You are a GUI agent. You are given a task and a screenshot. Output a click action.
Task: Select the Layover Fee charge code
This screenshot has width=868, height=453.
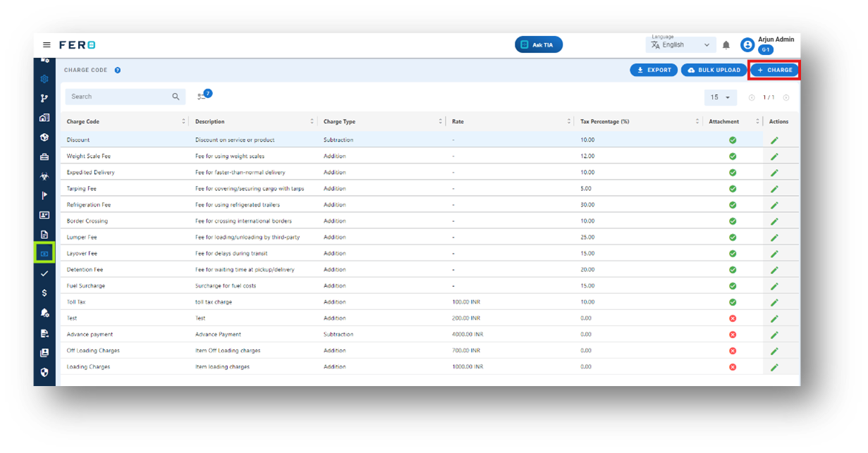pyautogui.click(x=82, y=254)
